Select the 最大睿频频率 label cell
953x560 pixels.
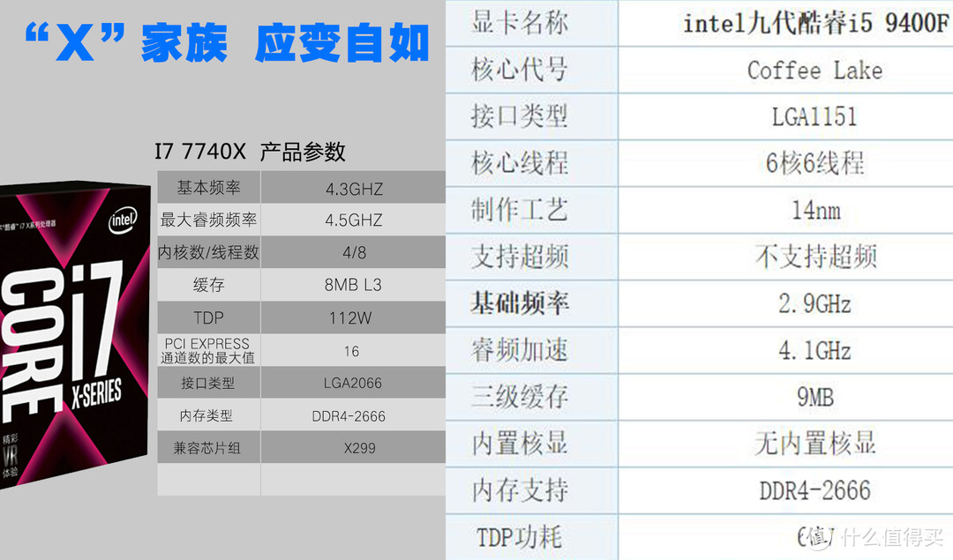208,220
